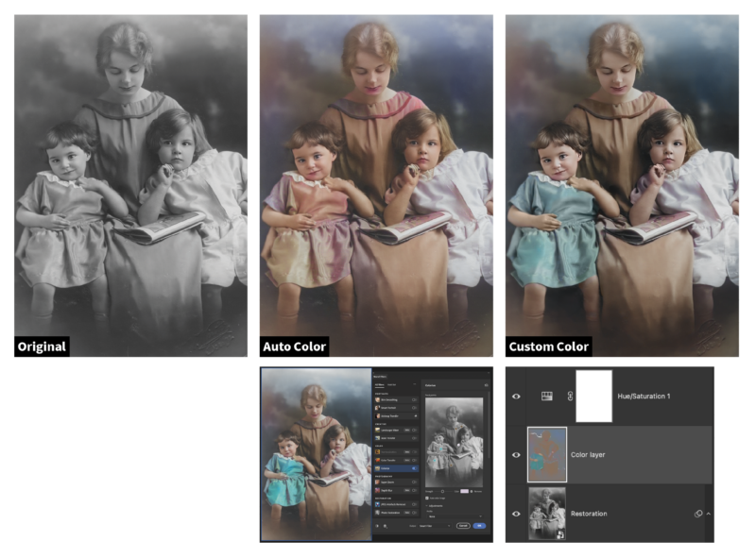Image resolution: width=756 pixels, height=558 pixels.
Task: Toggle the JPEG Artifacts Removal filter
Action: pos(414,504)
